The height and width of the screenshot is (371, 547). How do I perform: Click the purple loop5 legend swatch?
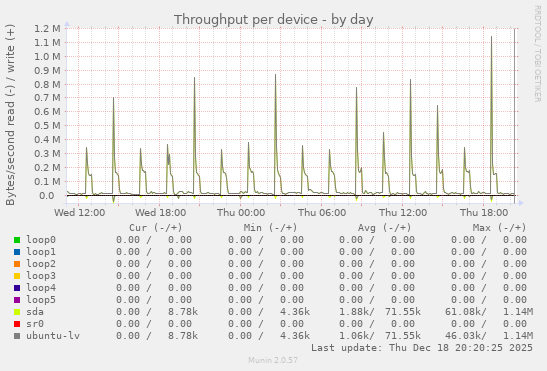point(17,300)
